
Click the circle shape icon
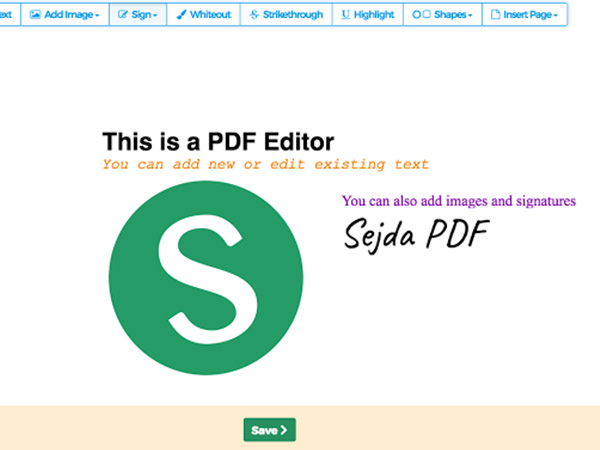416,15
